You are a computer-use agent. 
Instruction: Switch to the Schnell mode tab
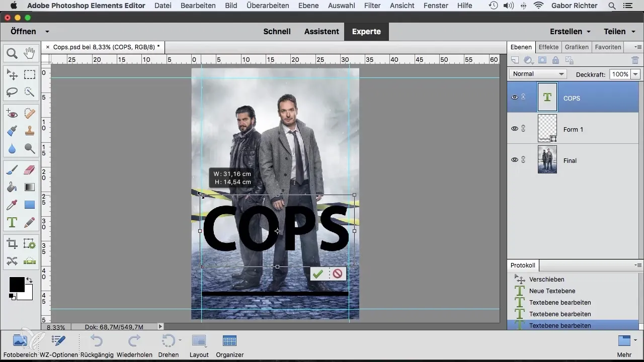click(277, 31)
